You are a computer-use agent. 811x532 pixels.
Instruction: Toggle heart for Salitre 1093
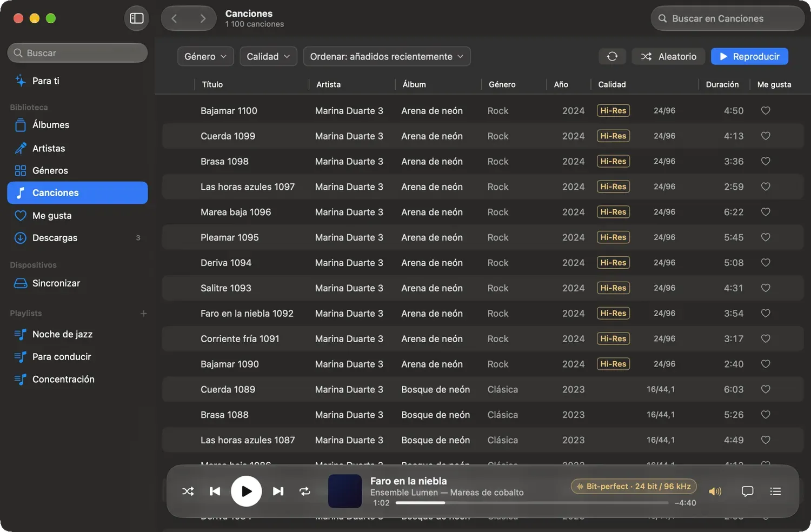click(766, 288)
